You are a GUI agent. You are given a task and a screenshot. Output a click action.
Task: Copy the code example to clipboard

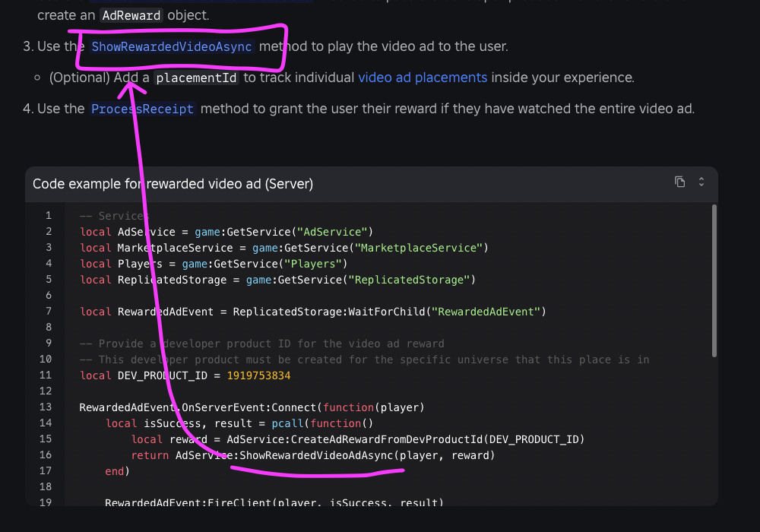pyautogui.click(x=679, y=182)
